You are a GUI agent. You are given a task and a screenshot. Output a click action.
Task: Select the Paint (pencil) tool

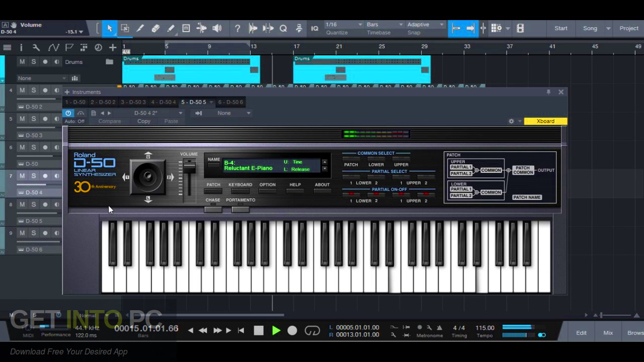coord(171,29)
